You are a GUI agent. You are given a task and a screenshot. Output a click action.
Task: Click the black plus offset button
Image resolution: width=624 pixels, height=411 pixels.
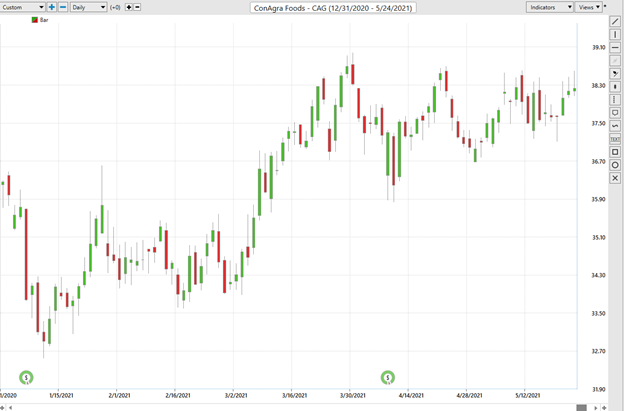click(129, 7)
